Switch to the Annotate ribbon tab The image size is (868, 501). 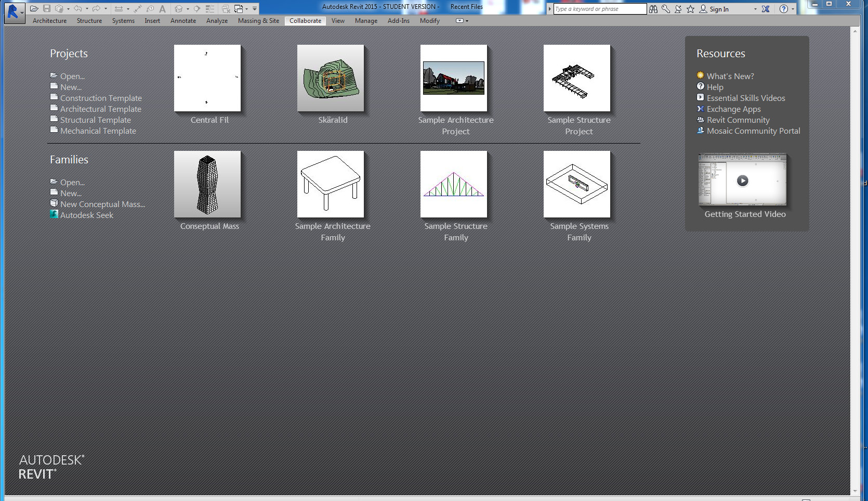click(x=183, y=21)
